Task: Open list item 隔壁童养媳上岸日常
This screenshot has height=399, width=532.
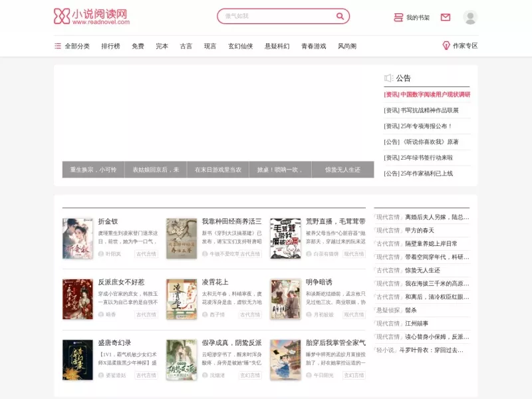Action: tap(431, 243)
